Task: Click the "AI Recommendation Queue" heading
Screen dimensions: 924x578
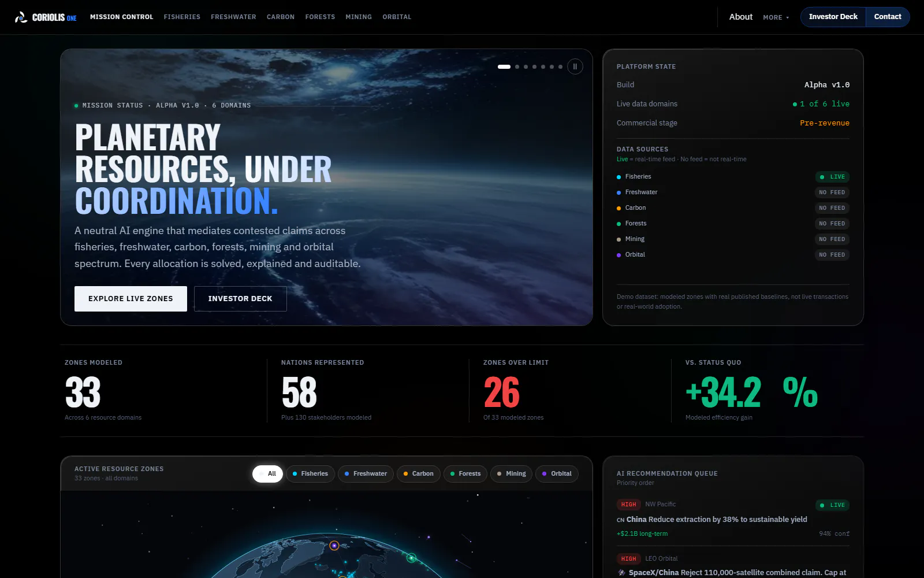Action: 667,474
